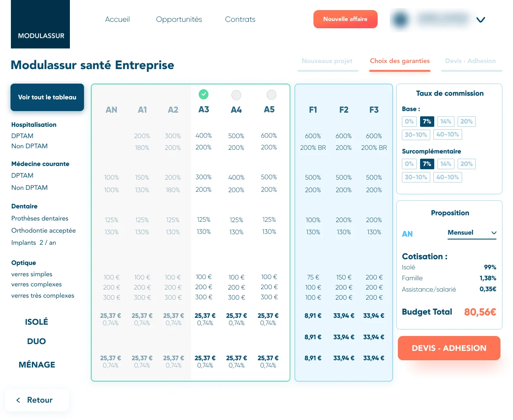Select the A1 column header
Image resolution: width=513 pixels, height=420 pixels.
click(142, 110)
